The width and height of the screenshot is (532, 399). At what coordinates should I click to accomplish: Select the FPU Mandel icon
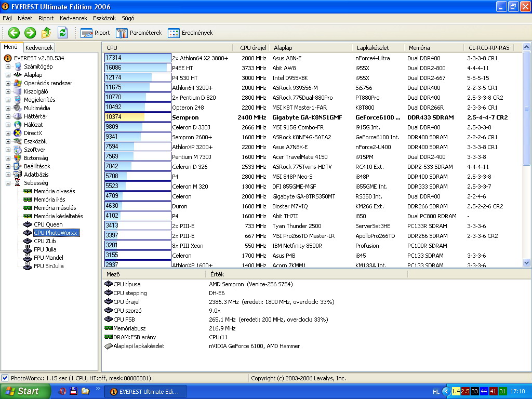[28, 258]
